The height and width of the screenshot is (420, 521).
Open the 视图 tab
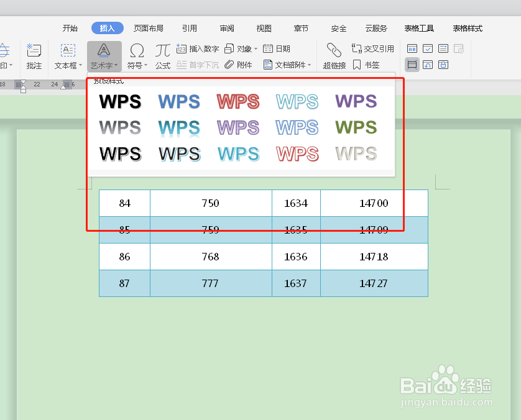point(264,28)
